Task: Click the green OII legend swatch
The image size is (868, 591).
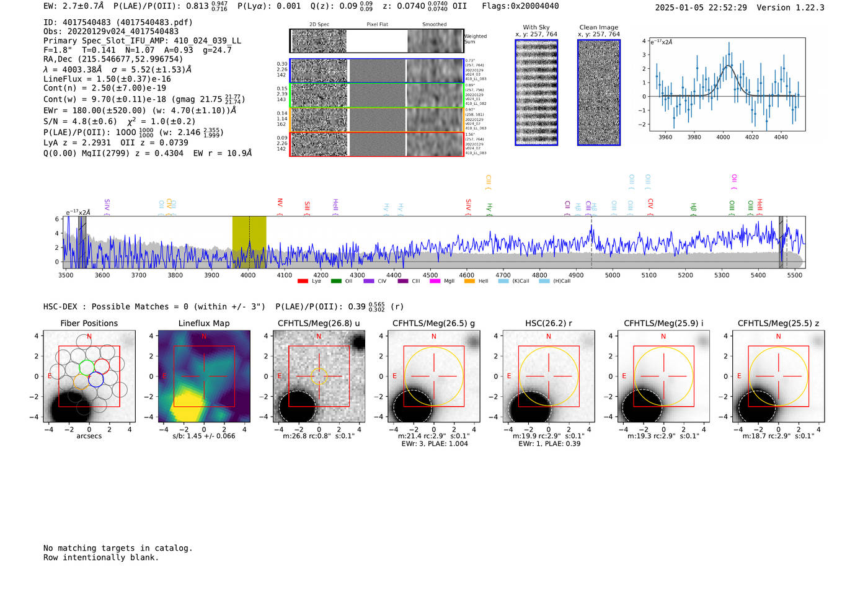Action: 336,282
